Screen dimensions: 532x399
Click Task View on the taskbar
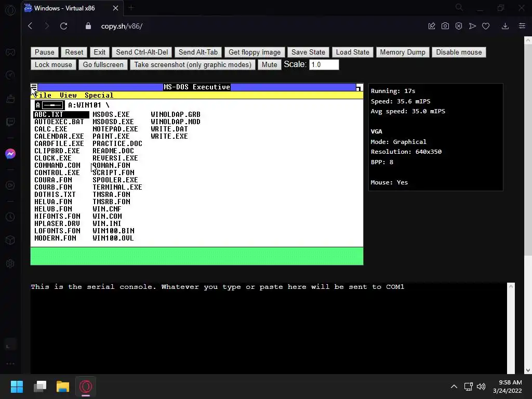[40, 387]
